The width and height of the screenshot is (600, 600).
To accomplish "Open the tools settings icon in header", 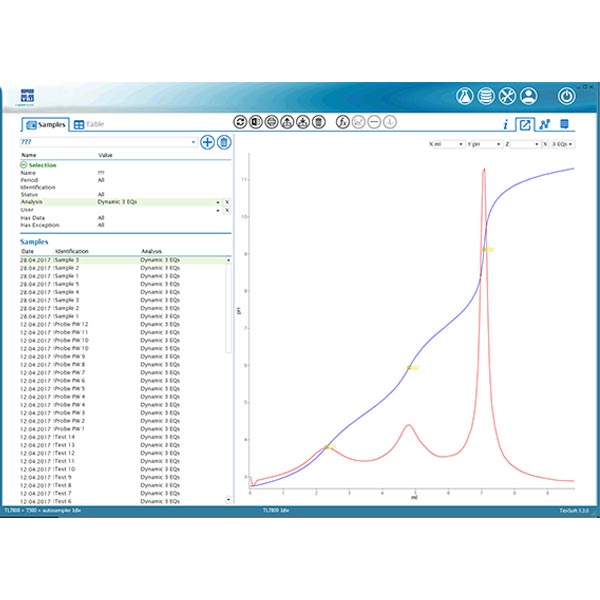I will click(x=507, y=97).
